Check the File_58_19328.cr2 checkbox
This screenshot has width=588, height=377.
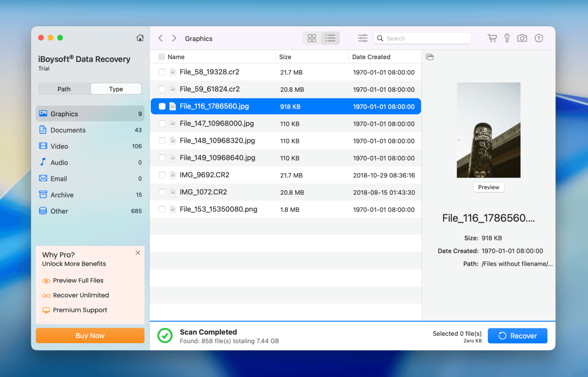pos(162,72)
